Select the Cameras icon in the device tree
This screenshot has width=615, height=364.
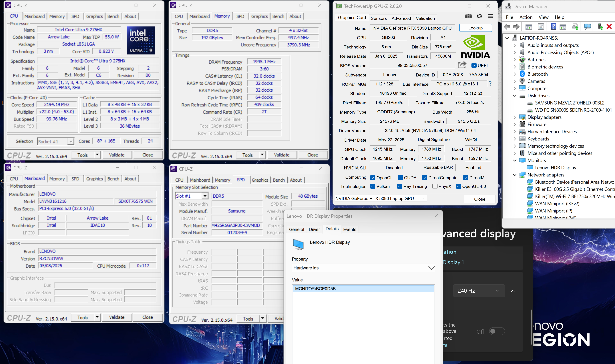coord(522,81)
